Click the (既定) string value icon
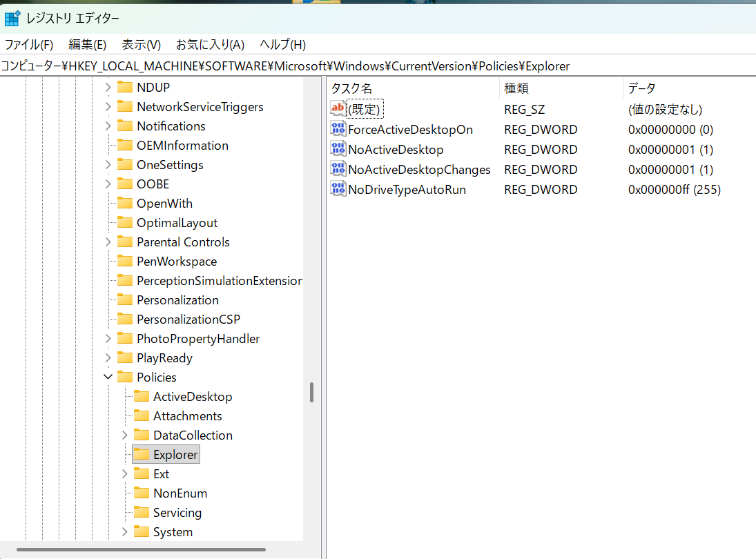 coord(338,108)
